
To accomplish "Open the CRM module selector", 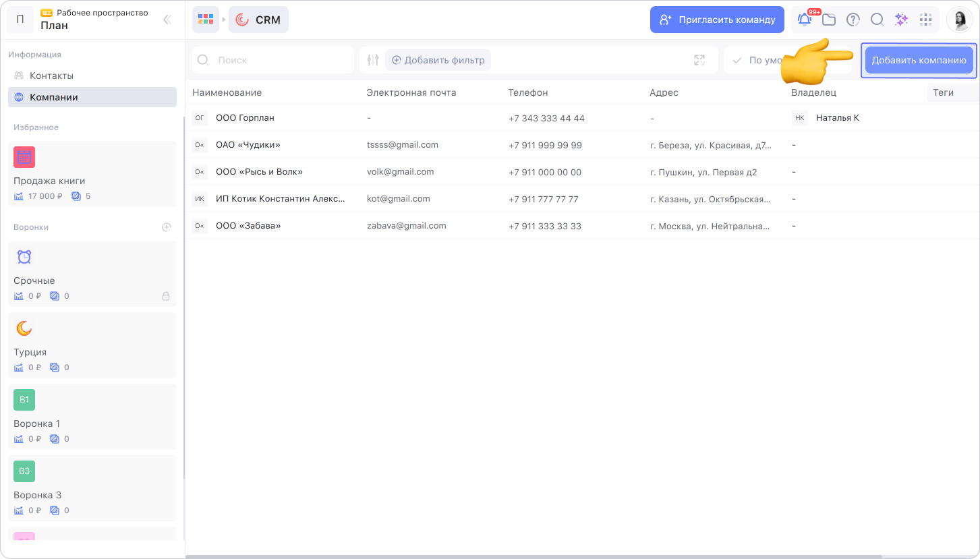I will tap(259, 20).
